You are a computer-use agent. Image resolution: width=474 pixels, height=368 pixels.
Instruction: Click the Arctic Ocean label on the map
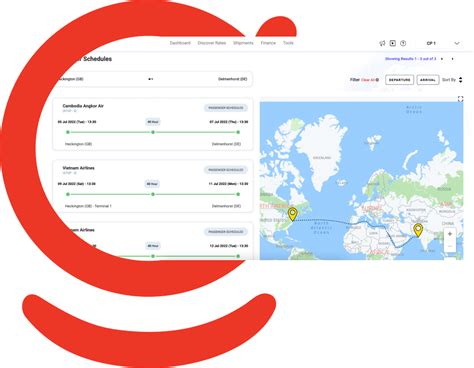coord(414,110)
